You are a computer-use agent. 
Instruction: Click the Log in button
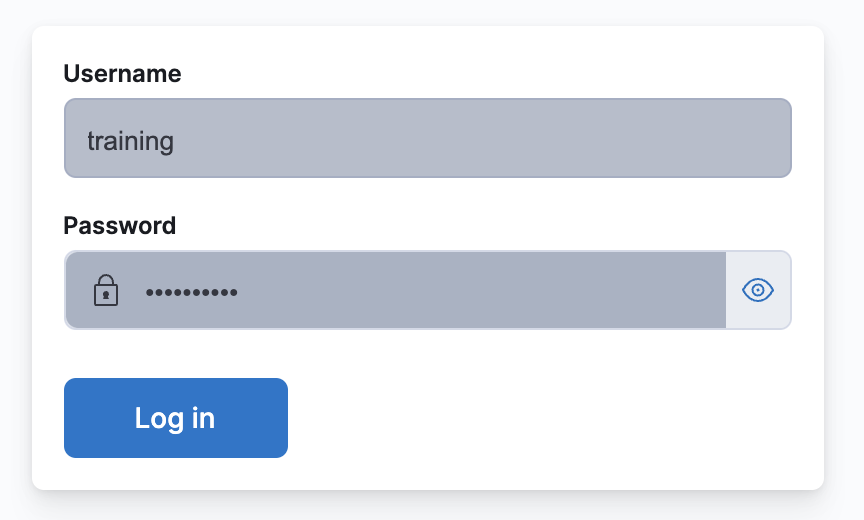pyautogui.click(x=176, y=418)
